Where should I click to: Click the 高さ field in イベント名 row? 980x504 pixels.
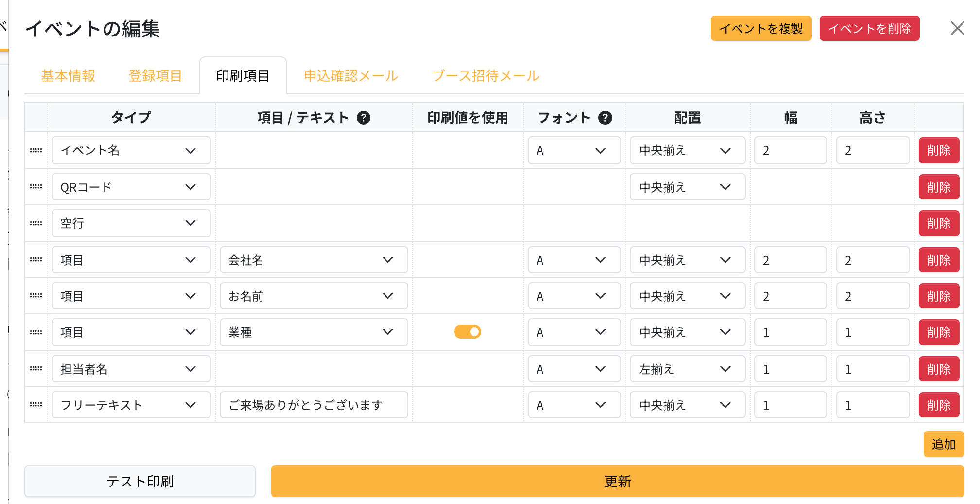click(873, 150)
